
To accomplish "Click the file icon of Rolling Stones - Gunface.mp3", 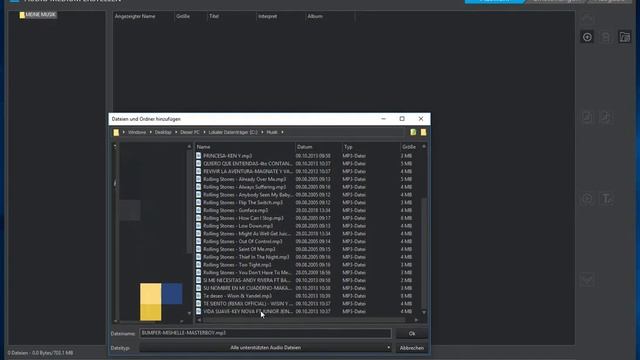I will point(198,210).
